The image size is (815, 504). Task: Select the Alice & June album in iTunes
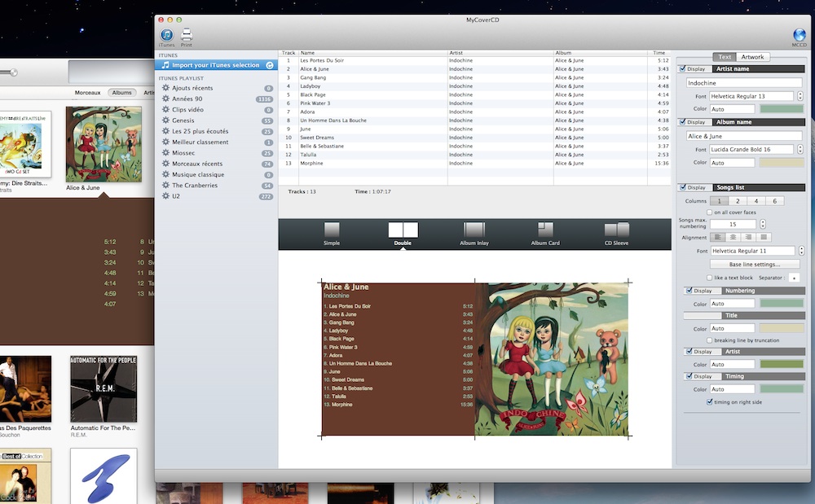click(104, 144)
